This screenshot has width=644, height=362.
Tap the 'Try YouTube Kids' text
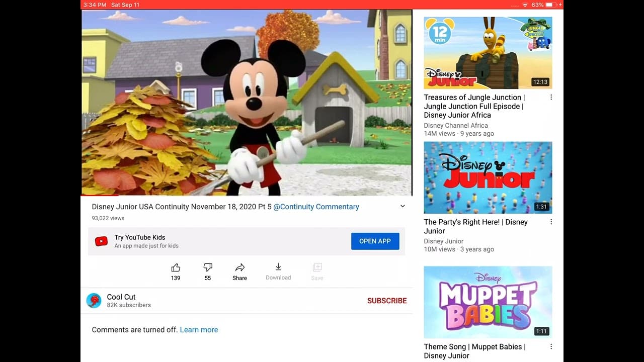[x=139, y=237]
